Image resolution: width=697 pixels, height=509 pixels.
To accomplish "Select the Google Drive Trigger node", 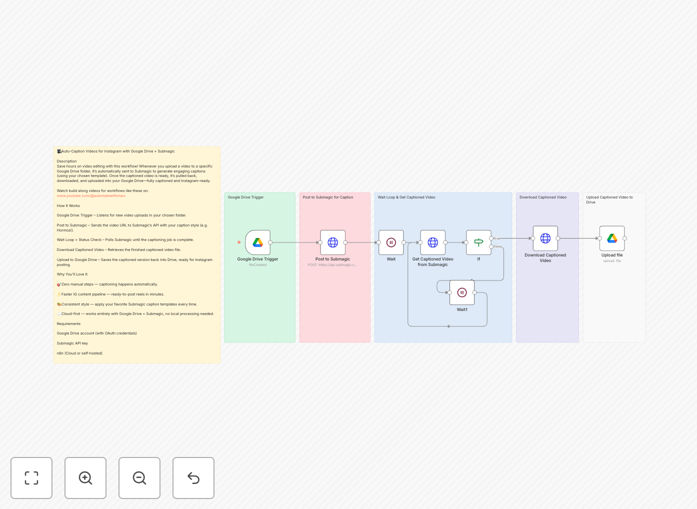I will coord(258,242).
